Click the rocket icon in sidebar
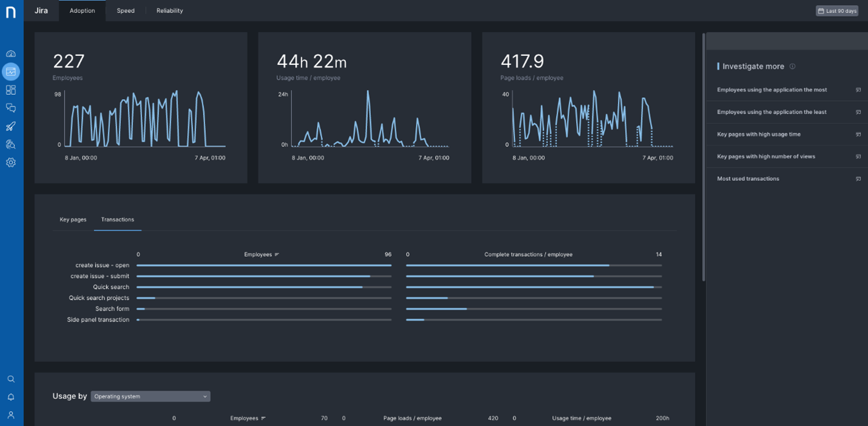 coord(11,126)
